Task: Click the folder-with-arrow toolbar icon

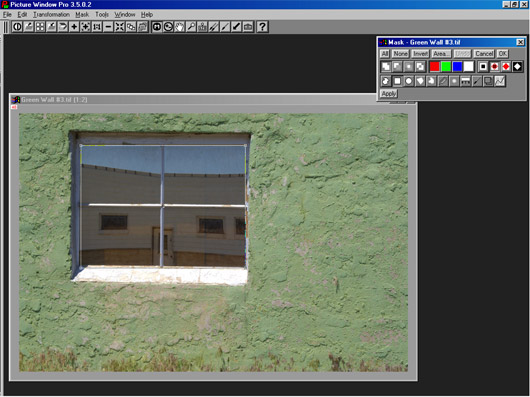Action: tap(63, 27)
